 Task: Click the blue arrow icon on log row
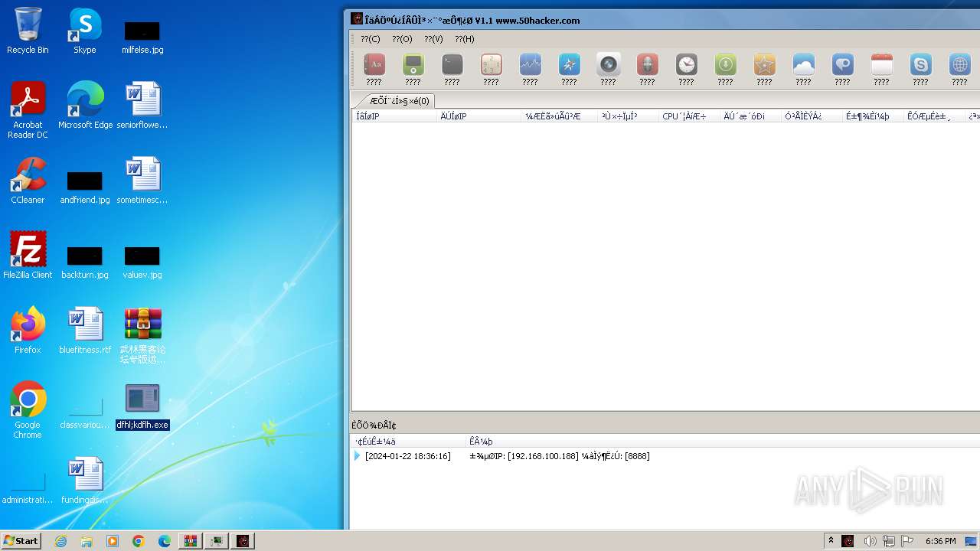357,456
